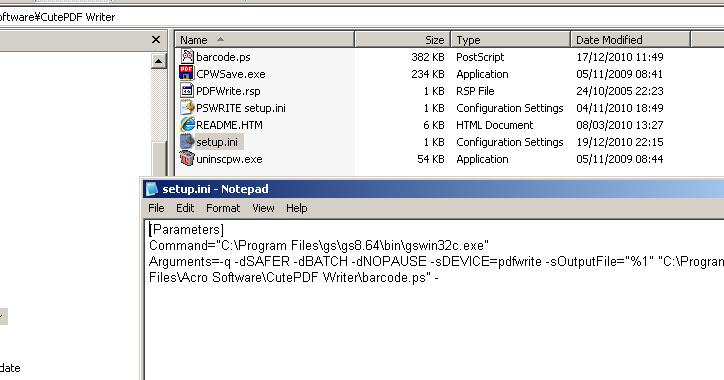724x380 pixels.
Task: Sort files by Type column header
Action: tap(511, 40)
